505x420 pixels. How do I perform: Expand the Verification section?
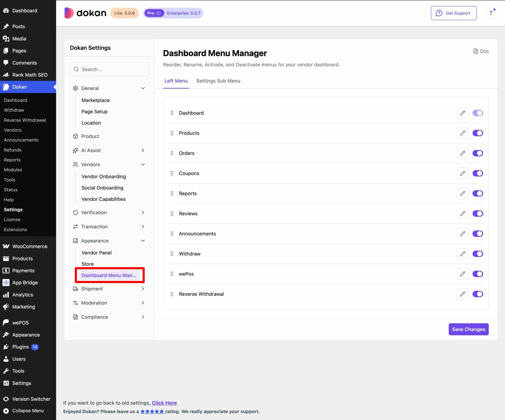109,212
